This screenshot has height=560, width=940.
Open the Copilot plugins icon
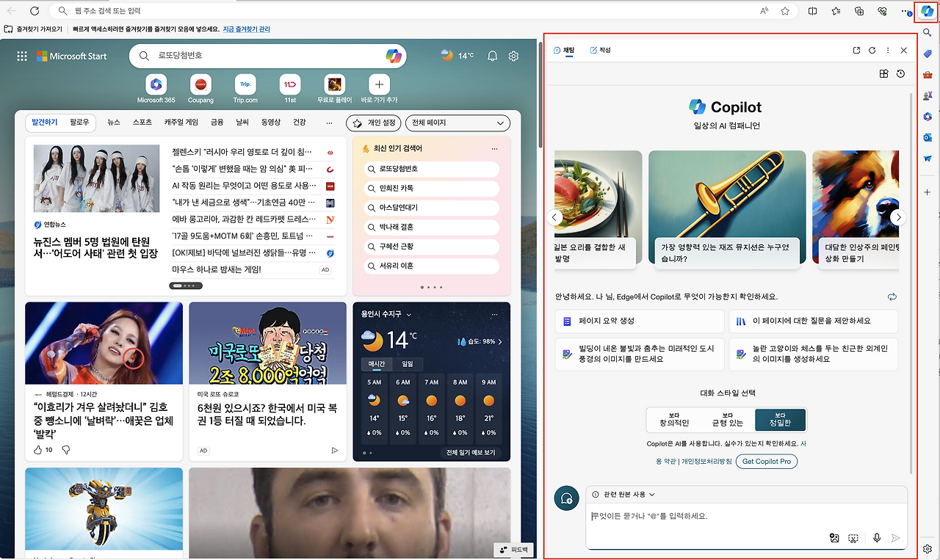click(884, 74)
